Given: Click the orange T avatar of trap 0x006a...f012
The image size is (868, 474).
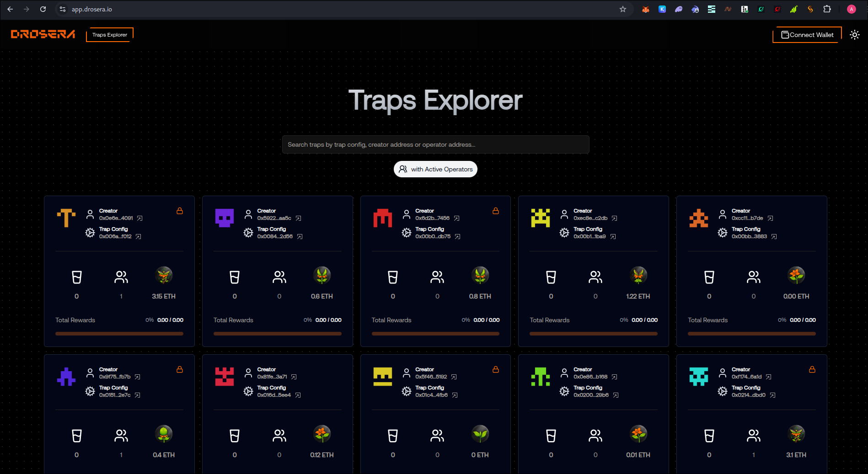Looking at the screenshot, I should point(66,218).
